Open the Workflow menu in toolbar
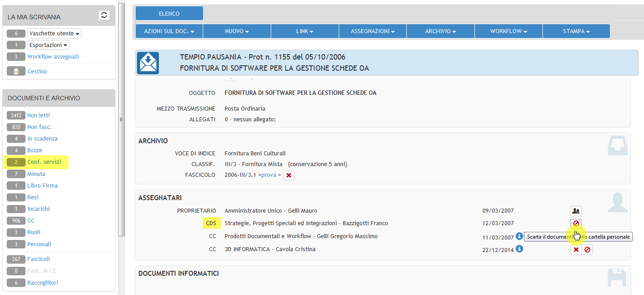644x295 pixels. tap(508, 31)
